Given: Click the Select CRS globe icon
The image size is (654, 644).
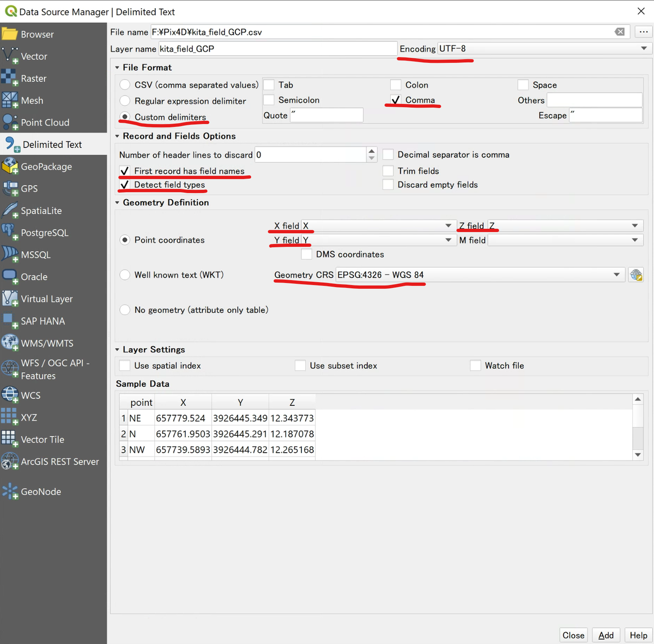Looking at the screenshot, I should pyautogui.click(x=636, y=275).
